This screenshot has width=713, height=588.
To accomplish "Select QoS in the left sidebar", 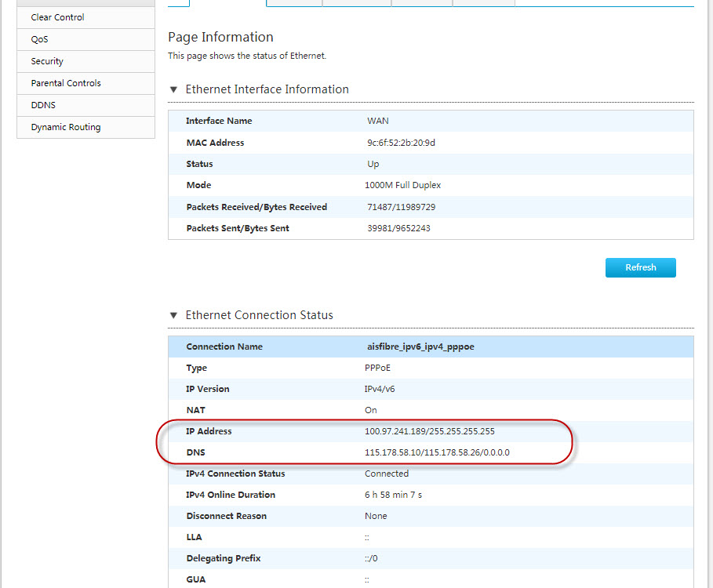I will 40,39.
